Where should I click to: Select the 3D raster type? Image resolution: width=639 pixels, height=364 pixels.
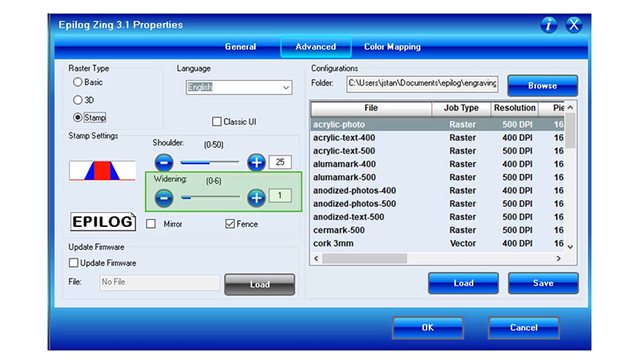[x=78, y=100]
